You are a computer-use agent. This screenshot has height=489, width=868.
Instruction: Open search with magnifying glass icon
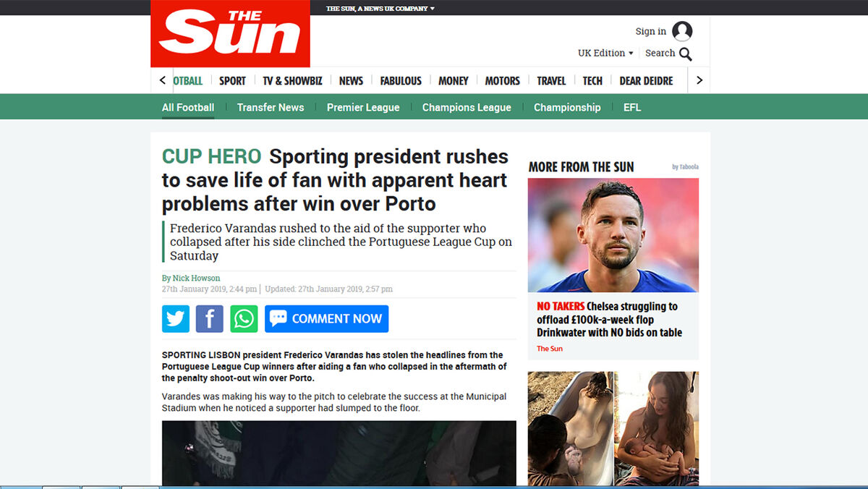(x=686, y=54)
